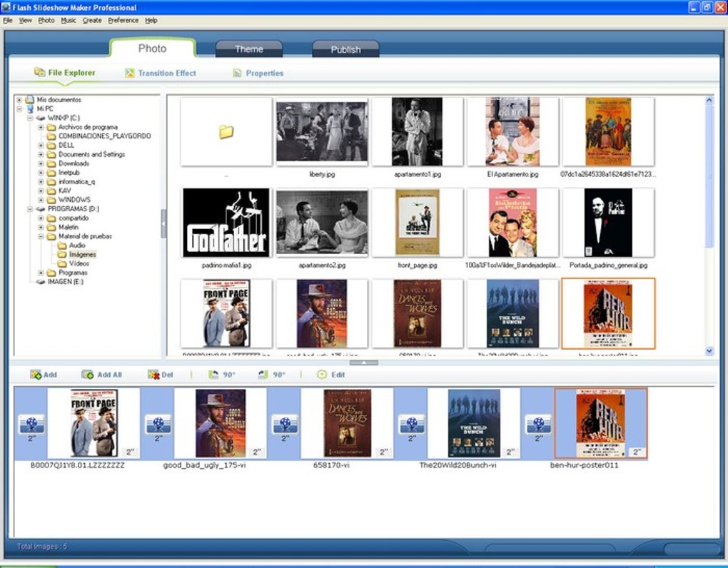This screenshot has height=568, width=728.
Task: Expand the Documents and Settings folder
Action: tap(41, 155)
